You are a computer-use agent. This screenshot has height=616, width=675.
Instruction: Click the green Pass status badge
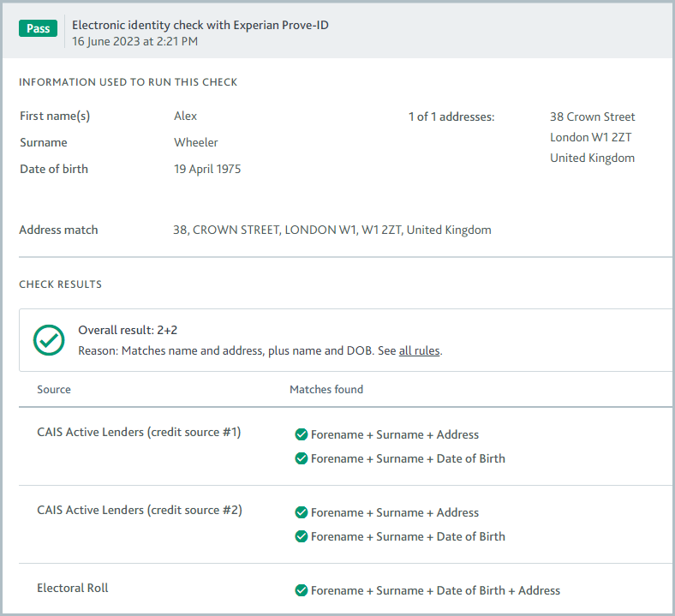pyautogui.click(x=38, y=28)
